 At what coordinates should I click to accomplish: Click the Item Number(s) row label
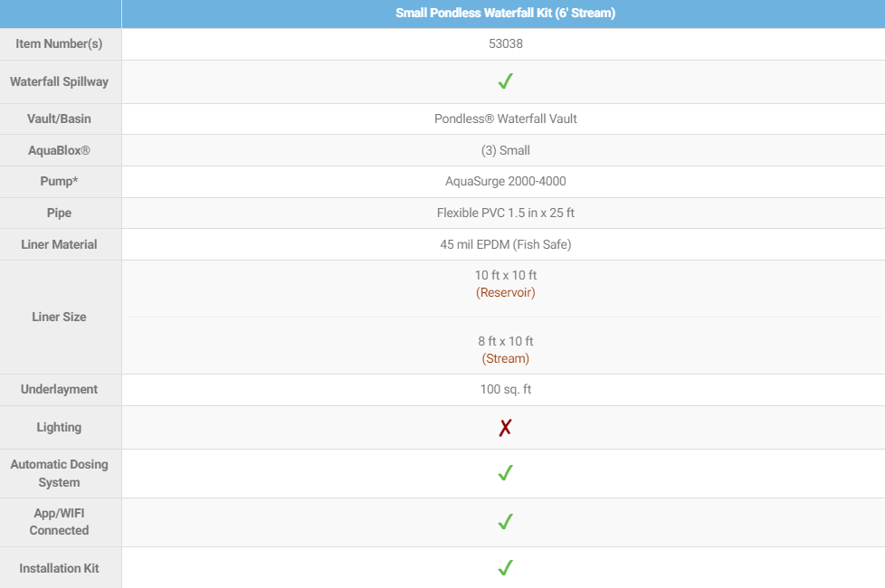60,43
